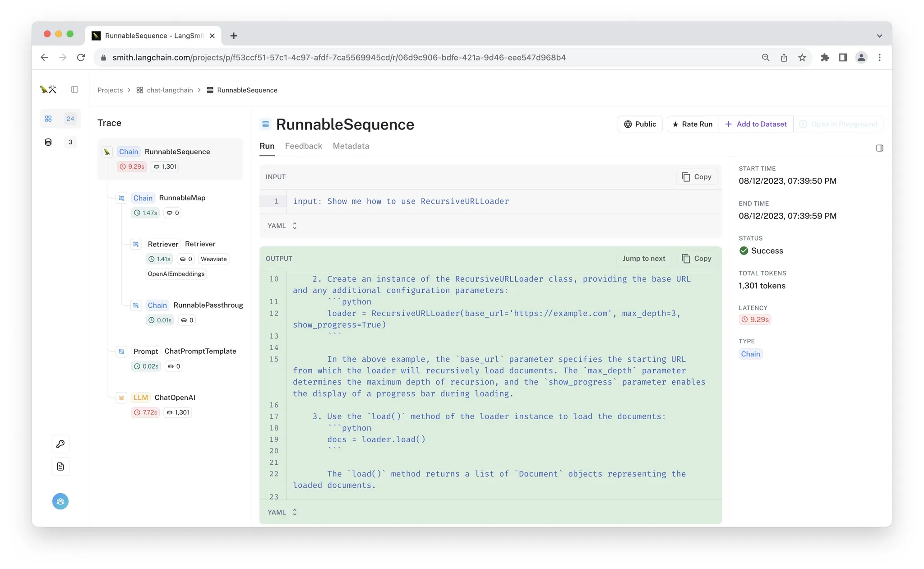The image size is (924, 569).
Task: Open the documentation page icon
Action: click(x=60, y=467)
